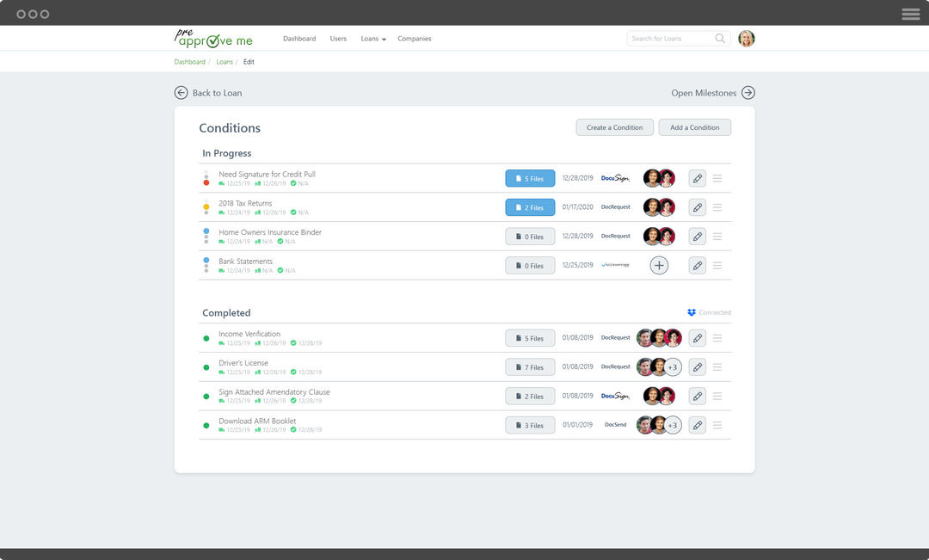Open the hamburger menu in the top-right corner
Image resolution: width=929 pixels, height=560 pixels.
[x=909, y=13]
